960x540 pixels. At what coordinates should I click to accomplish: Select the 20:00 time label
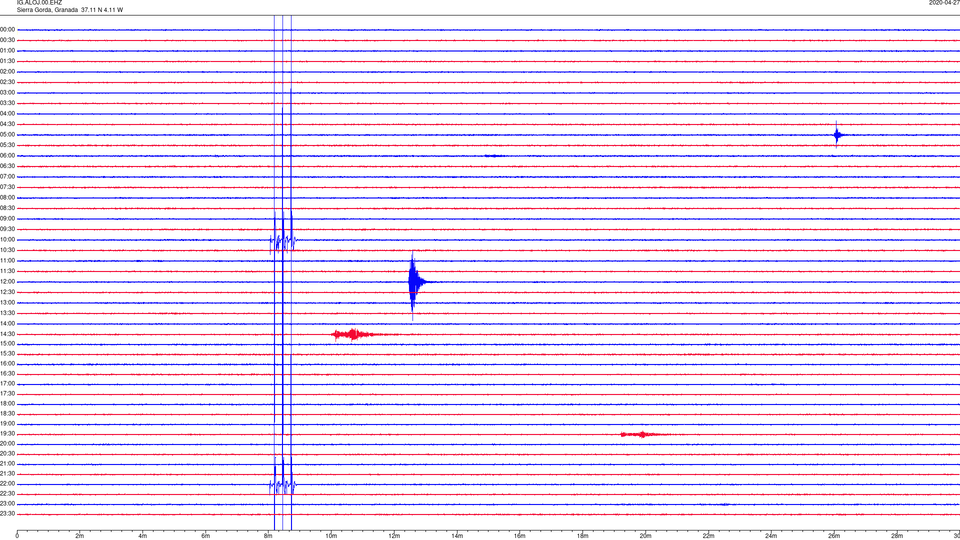tap(7, 444)
